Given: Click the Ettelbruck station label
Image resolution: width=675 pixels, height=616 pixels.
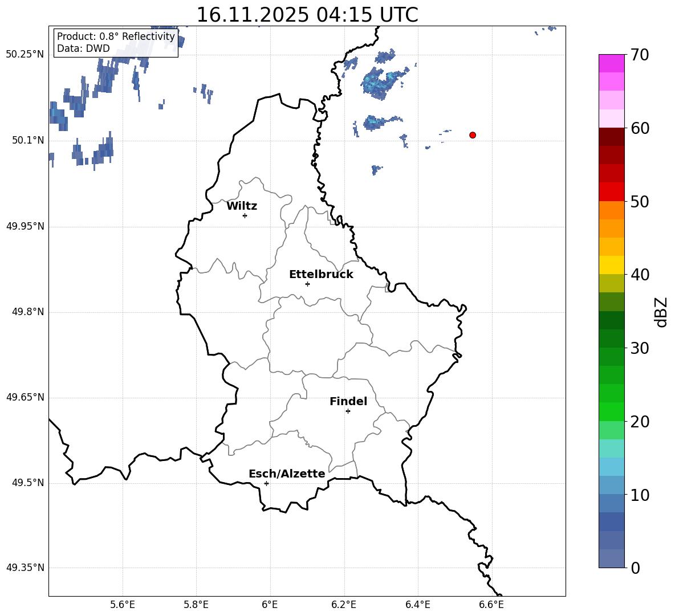Looking at the screenshot, I should point(321,275).
